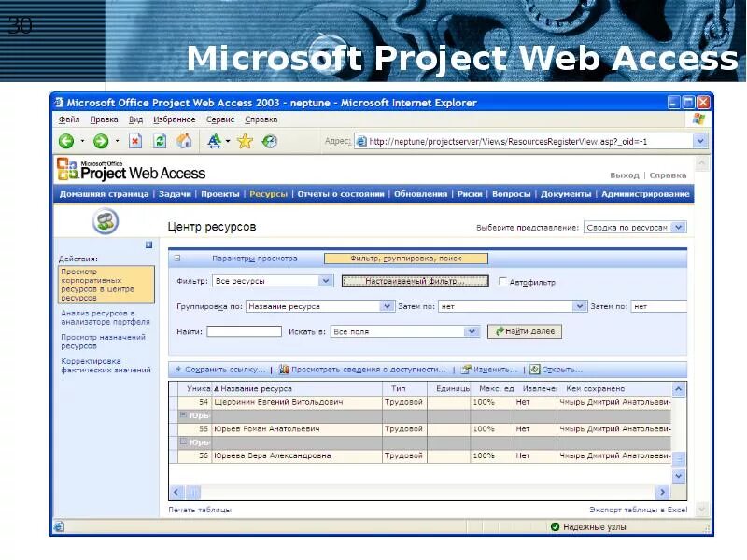Viewport: 747px width, 560px height.
Task: Click the Project Web Access logo
Action: point(131,170)
